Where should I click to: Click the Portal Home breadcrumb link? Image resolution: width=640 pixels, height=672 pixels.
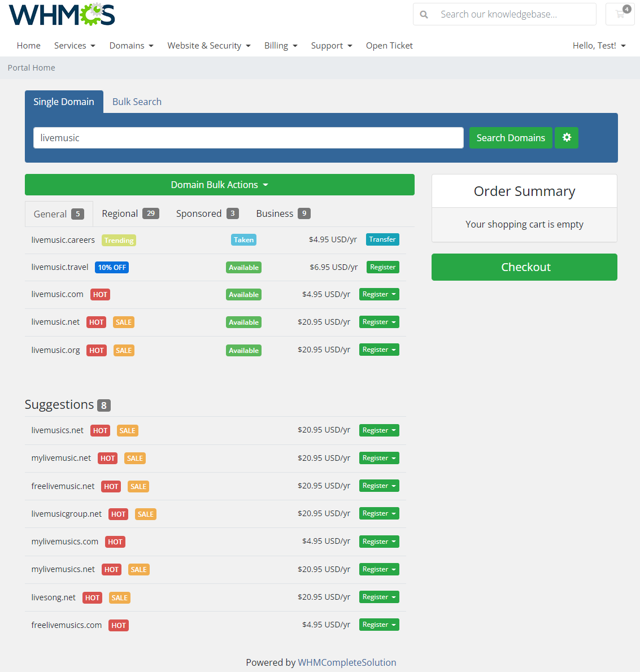click(x=31, y=67)
